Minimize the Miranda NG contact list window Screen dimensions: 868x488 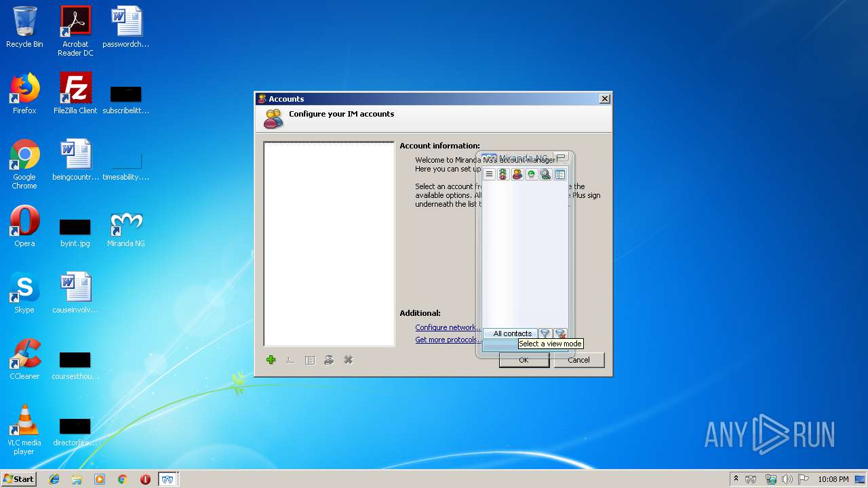click(x=561, y=158)
